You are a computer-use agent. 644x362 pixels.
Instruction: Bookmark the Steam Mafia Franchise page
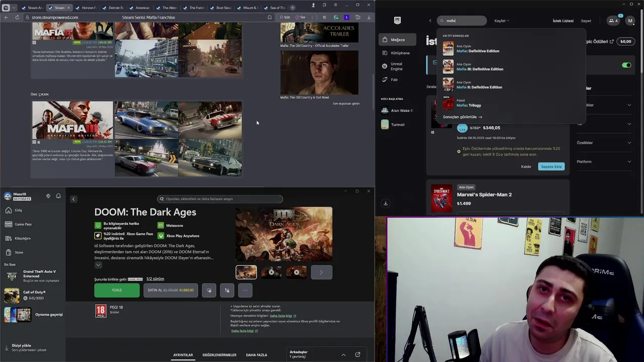point(270,17)
